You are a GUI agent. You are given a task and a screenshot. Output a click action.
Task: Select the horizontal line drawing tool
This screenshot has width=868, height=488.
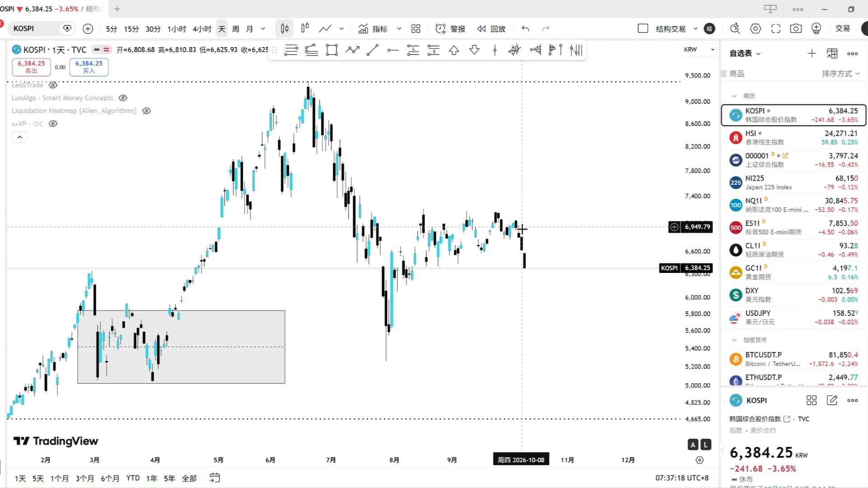coord(393,50)
